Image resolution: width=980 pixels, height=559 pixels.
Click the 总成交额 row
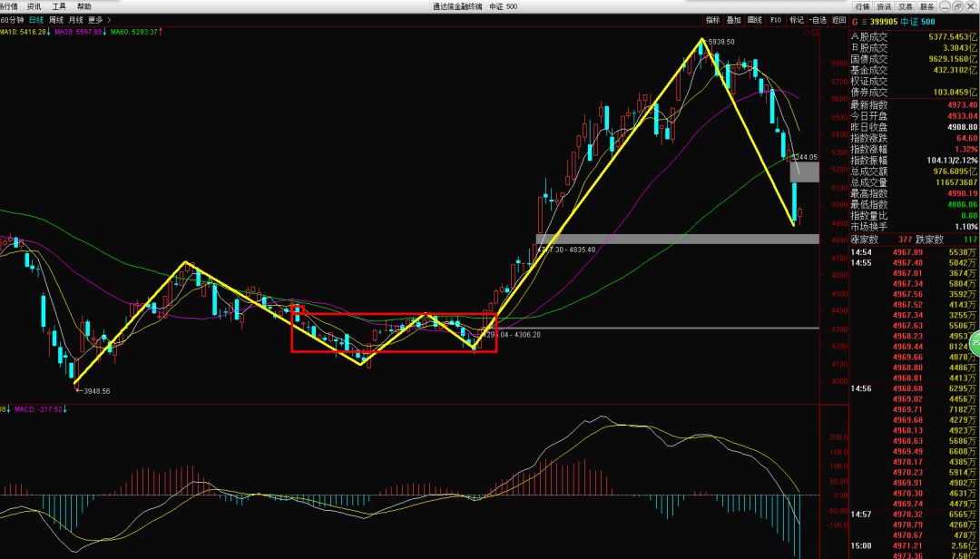(914, 172)
